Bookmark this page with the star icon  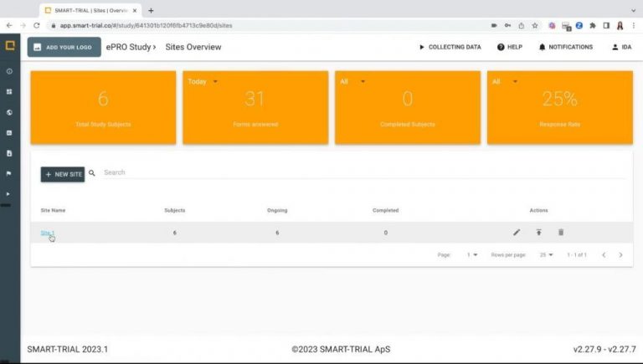[535, 25]
